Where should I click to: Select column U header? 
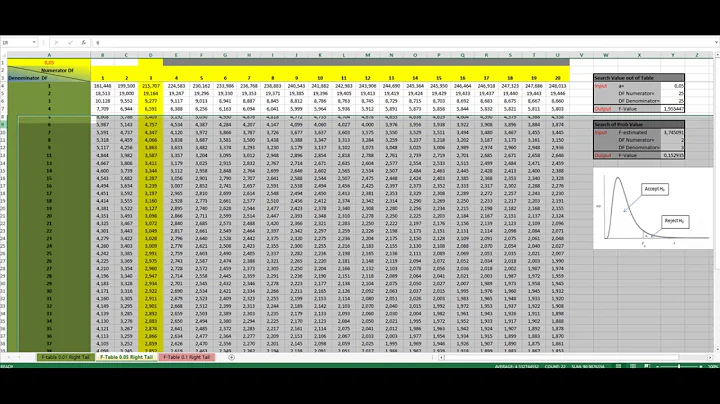(x=557, y=55)
